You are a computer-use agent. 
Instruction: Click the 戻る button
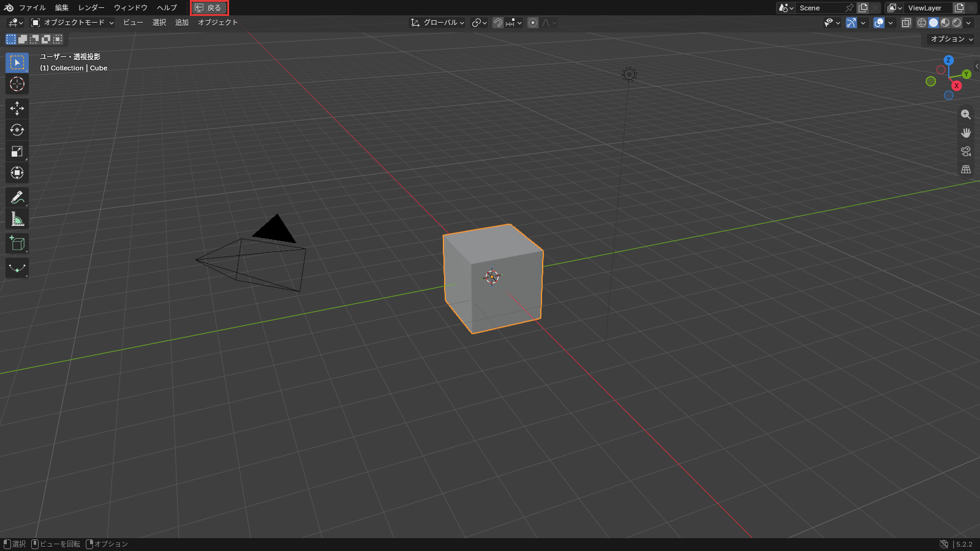point(209,8)
